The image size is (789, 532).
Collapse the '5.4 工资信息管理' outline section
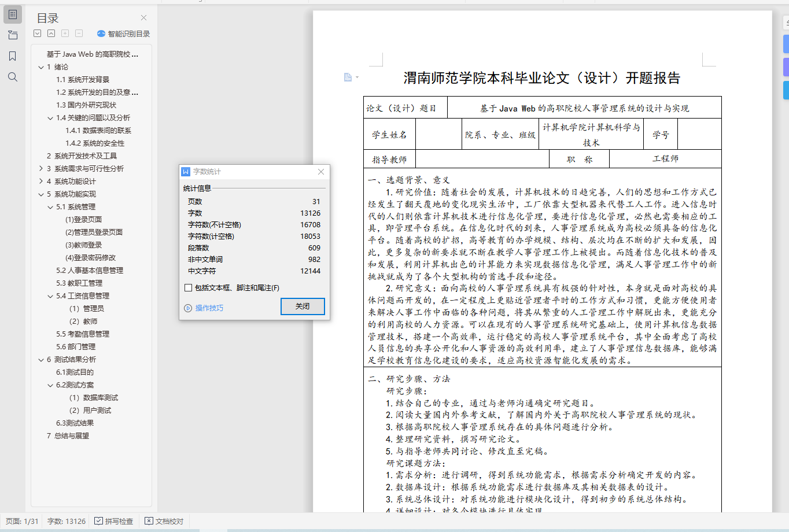[x=50, y=296]
